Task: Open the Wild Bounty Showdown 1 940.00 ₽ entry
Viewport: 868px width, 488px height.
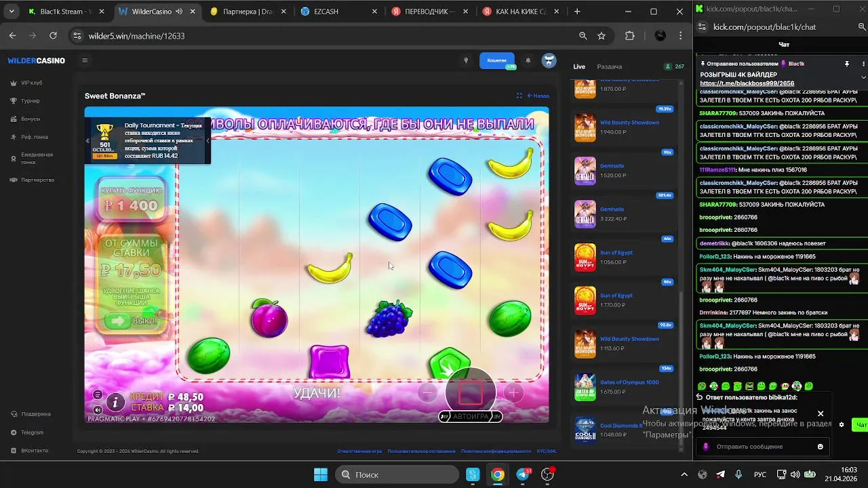Action: pyautogui.click(x=625, y=127)
